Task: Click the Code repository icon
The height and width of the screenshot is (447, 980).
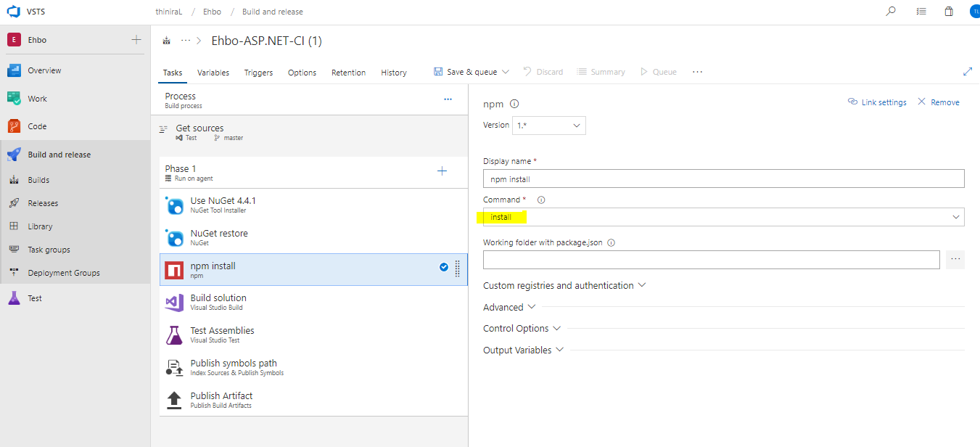Action: (x=14, y=126)
